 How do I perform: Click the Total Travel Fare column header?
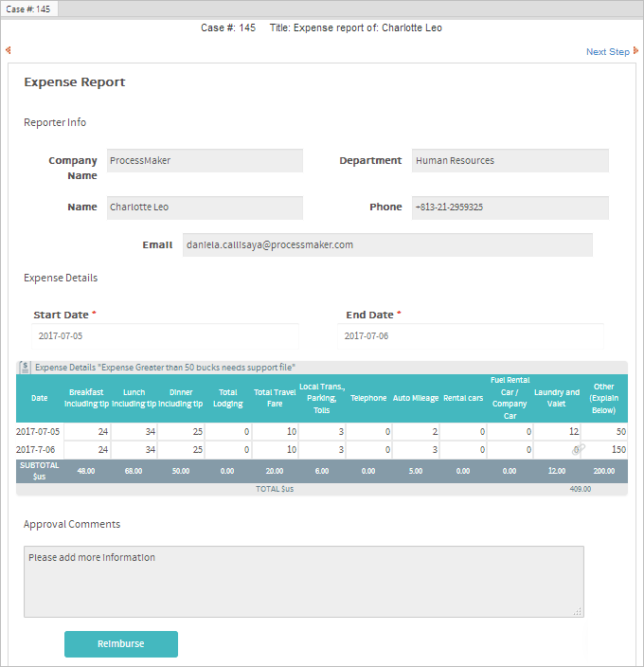tap(275, 398)
